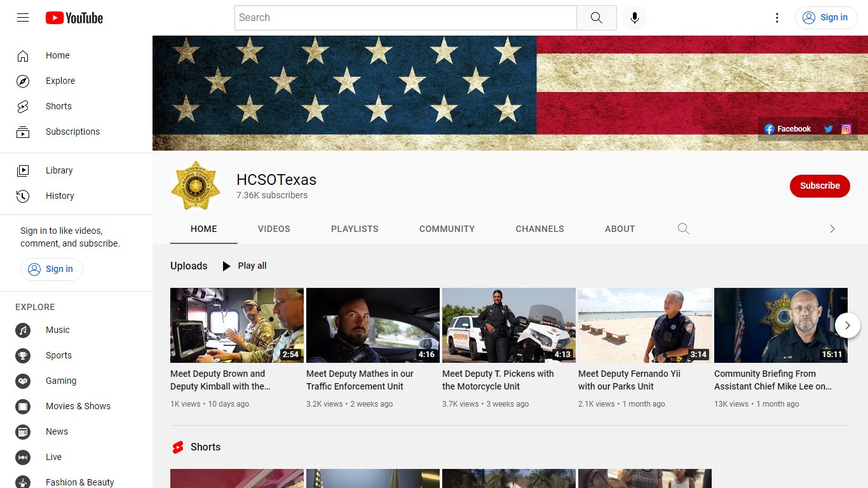
Task: Click the HCSOTexas sheriff badge avatar
Action: point(196,186)
